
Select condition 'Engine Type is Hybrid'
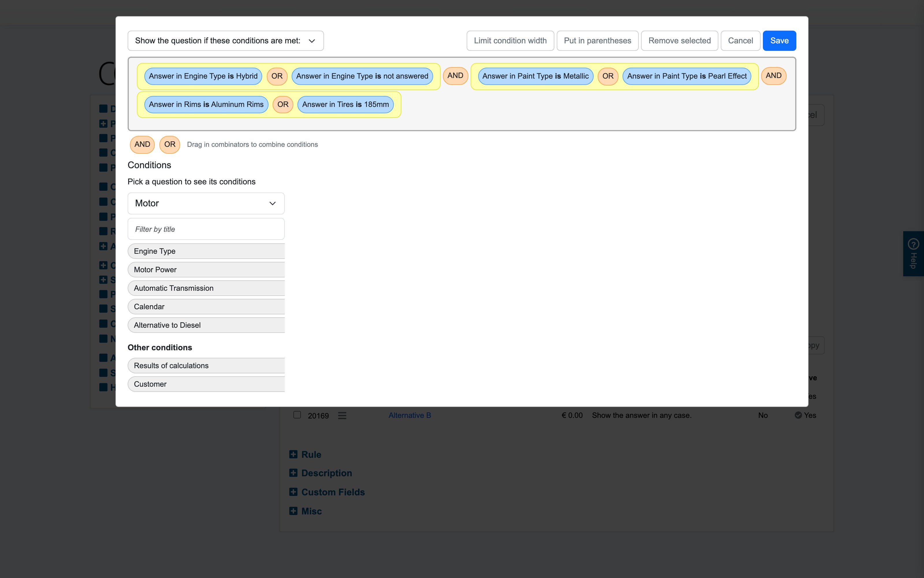click(203, 76)
